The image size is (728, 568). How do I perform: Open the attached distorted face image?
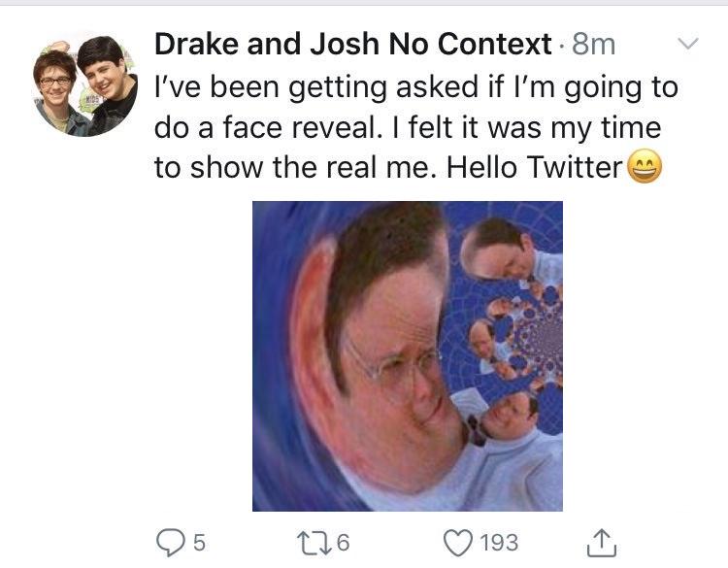407,355
